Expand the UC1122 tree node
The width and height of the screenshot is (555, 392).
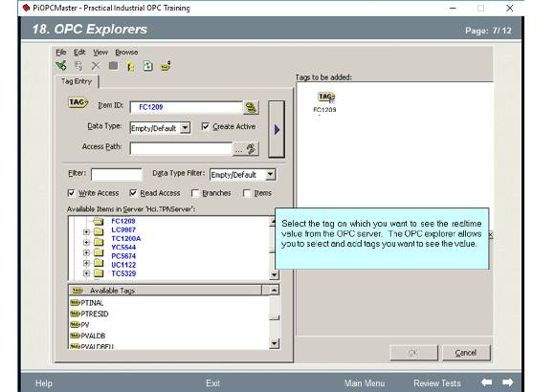(86, 273)
